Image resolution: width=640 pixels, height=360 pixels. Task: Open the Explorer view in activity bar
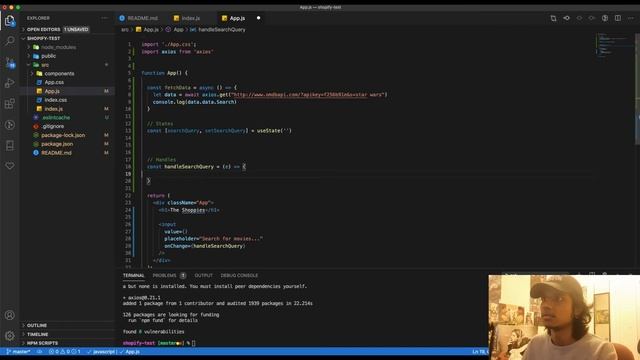point(10,20)
